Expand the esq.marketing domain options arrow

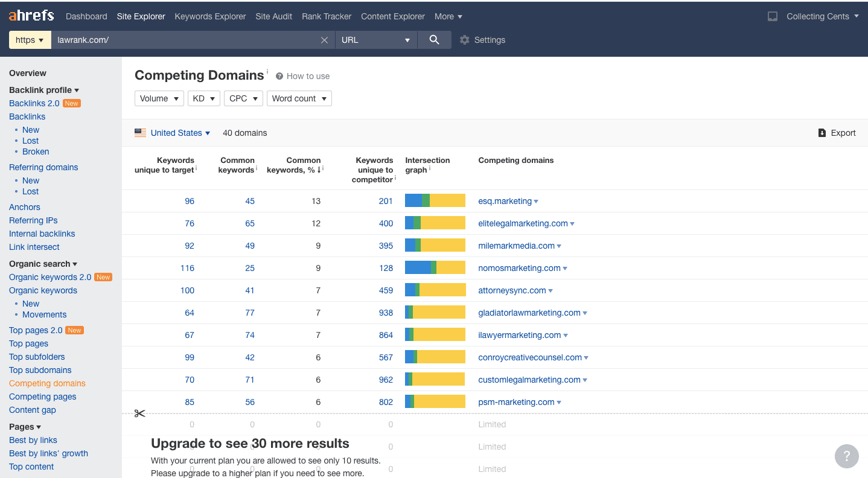tap(536, 202)
